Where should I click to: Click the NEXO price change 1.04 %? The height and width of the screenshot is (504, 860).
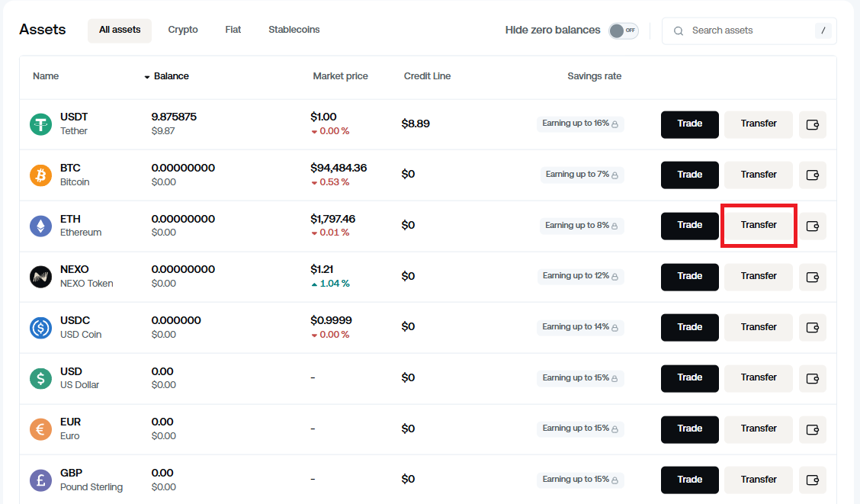[330, 284]
